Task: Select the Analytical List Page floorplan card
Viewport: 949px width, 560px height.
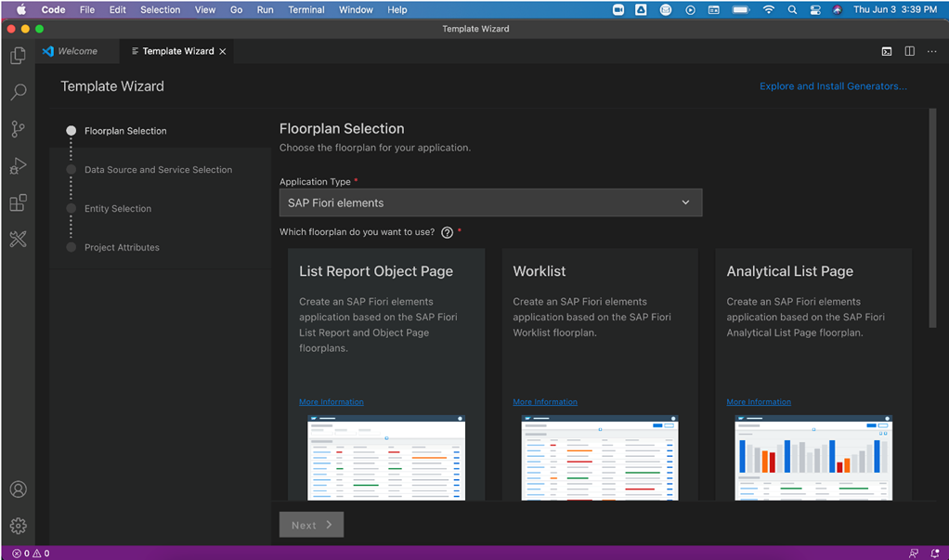Action: point(813,374)
